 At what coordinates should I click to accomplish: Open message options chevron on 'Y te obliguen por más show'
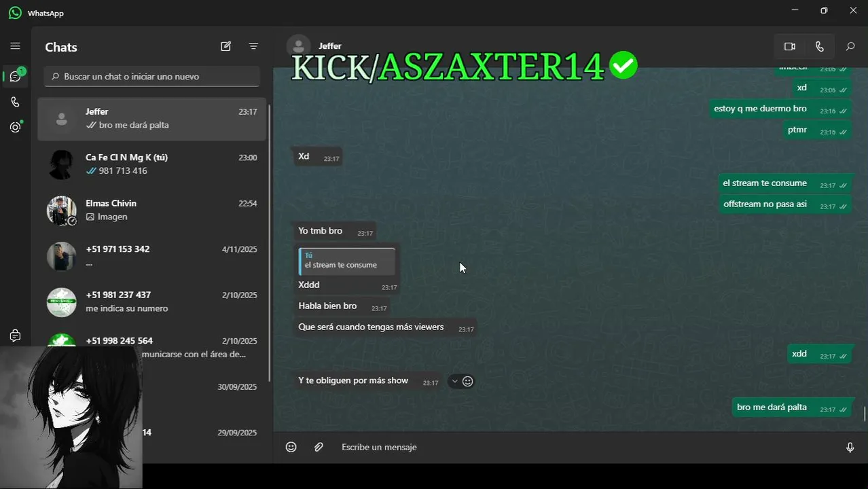click(454, 381)
